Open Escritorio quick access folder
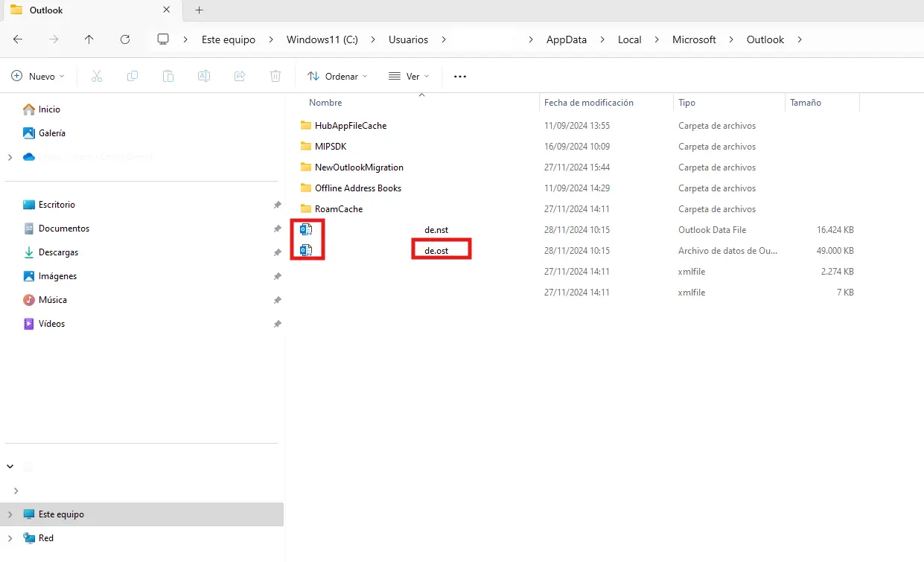Image resolution: width=924 pixels, height=562 pixels. (57, 205)
